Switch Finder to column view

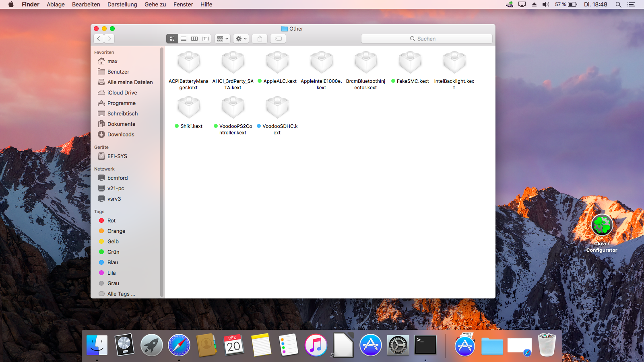point(194,39)
